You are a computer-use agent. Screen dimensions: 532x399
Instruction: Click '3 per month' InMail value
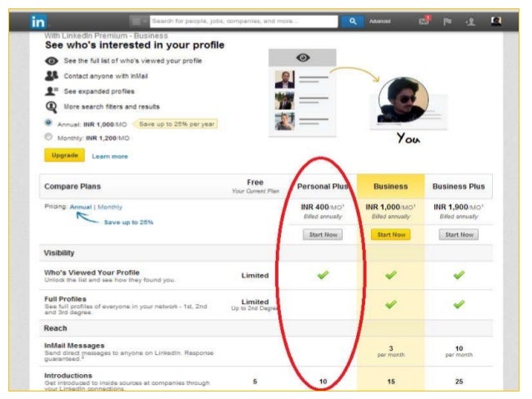tap(391, 352)
